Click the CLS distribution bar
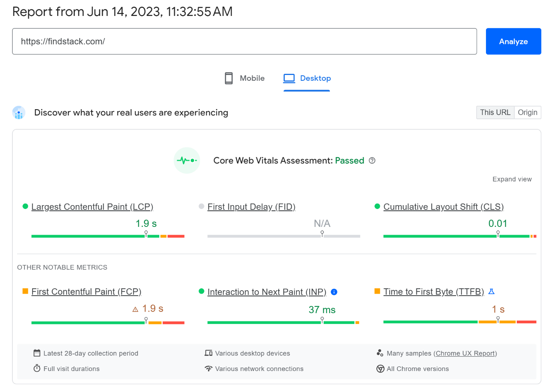This screenshot has width=554, height=392. click(460, 236)
